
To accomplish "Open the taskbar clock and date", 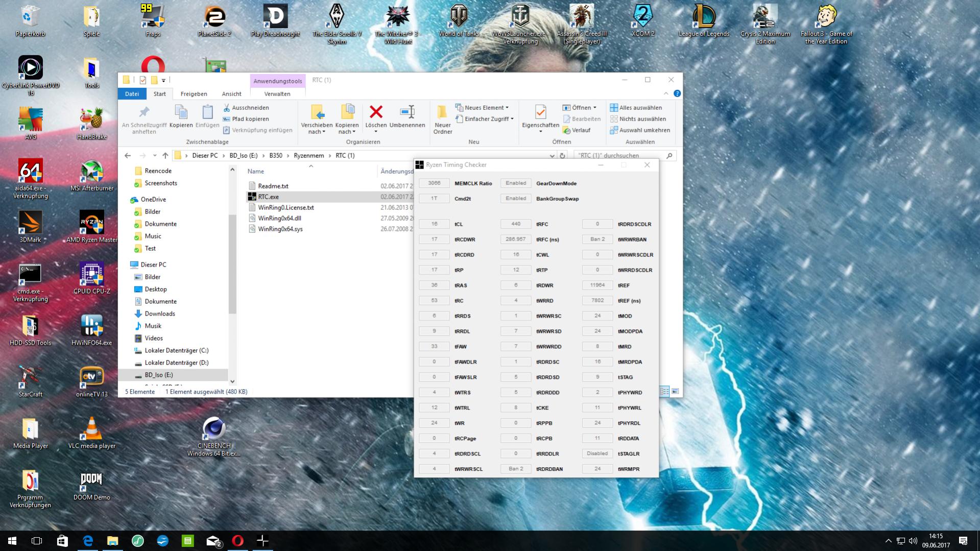I will click(x=936, y=541).
